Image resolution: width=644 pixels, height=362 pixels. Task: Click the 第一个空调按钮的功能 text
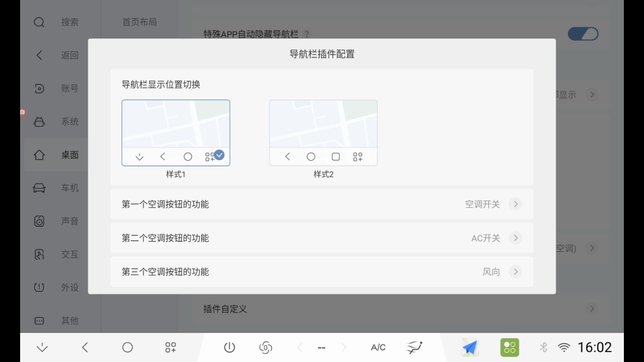click(x=165, y=204)
